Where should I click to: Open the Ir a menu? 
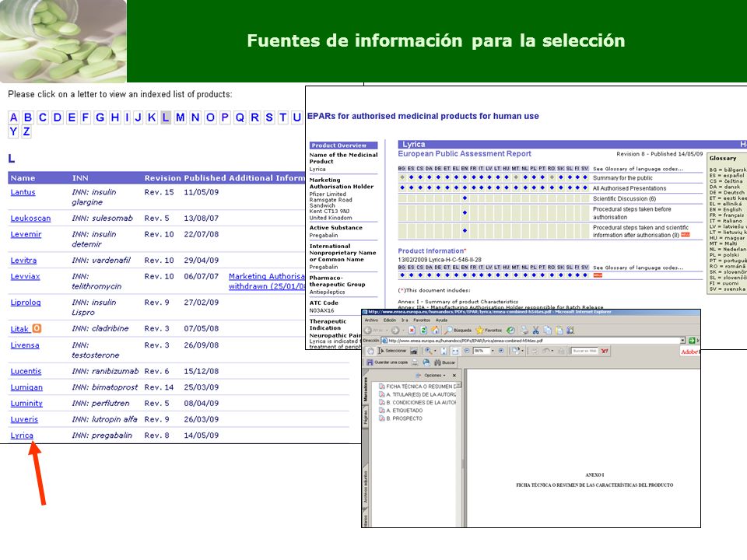(x=405, y=320)
